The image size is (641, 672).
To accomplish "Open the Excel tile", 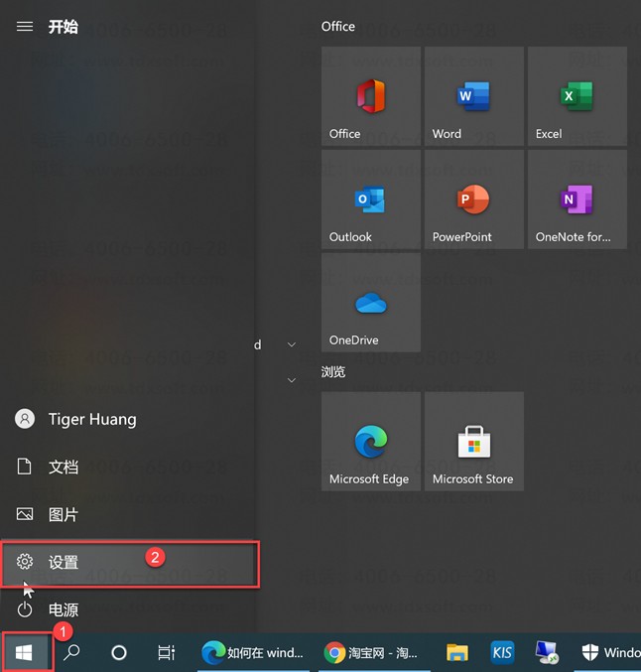I will pos(577,96).
